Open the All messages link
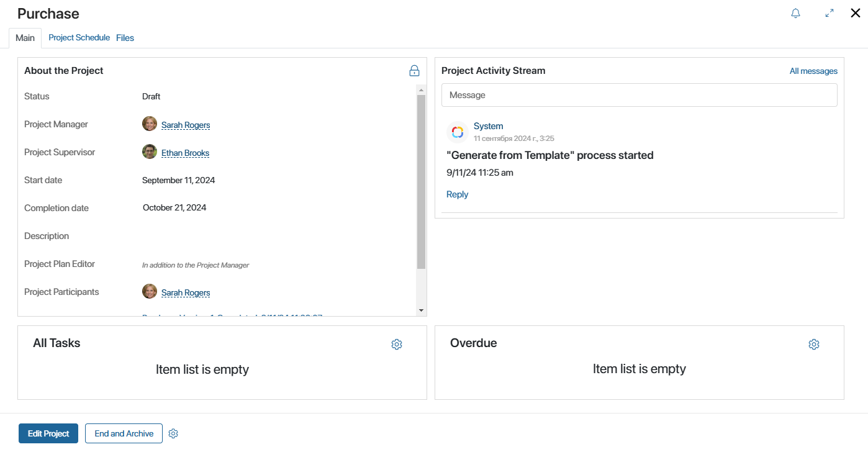The image size is (868, 452). tap(813, 71)
